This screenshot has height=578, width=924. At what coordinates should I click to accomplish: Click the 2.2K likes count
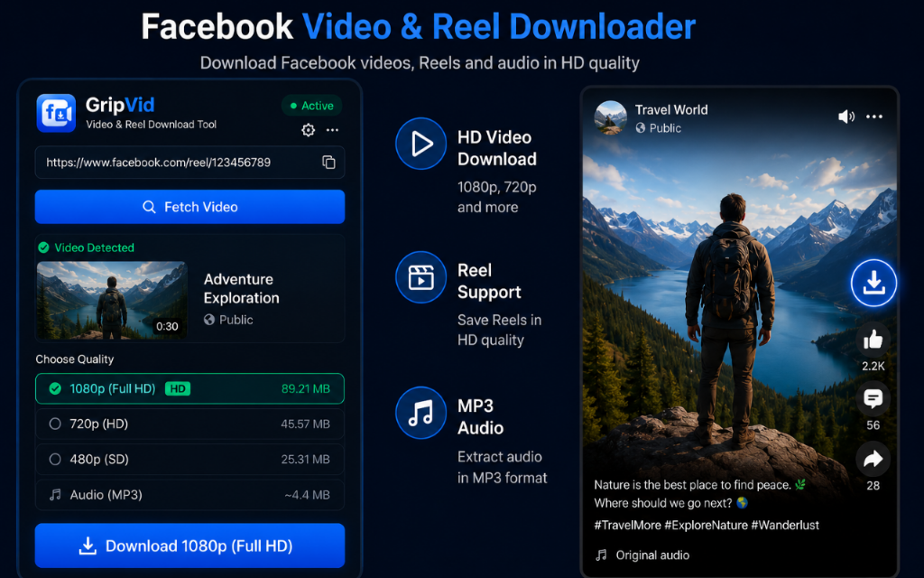[873, 366]
